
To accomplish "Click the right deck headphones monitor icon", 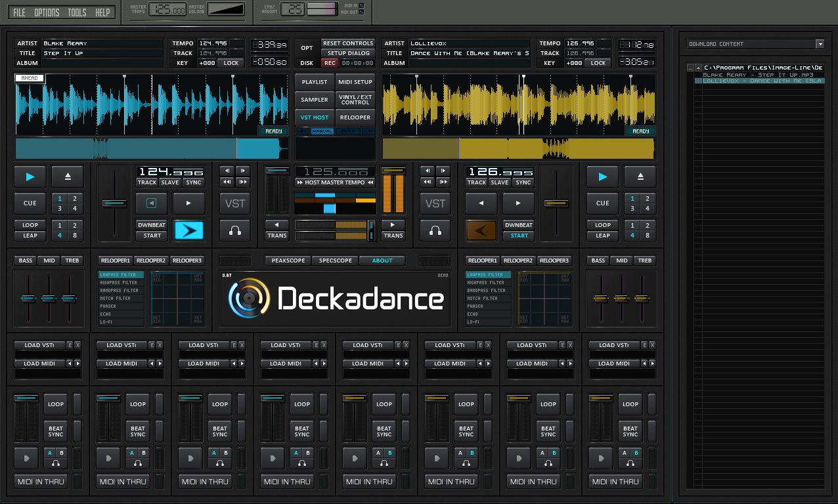I will tap(435, 230).
